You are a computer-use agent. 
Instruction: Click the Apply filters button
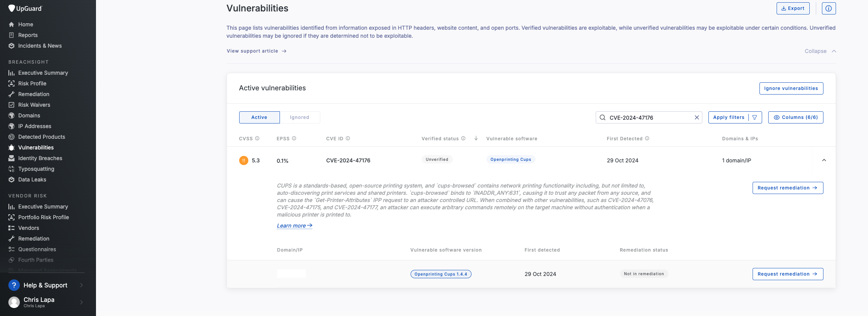pos(735,117)
